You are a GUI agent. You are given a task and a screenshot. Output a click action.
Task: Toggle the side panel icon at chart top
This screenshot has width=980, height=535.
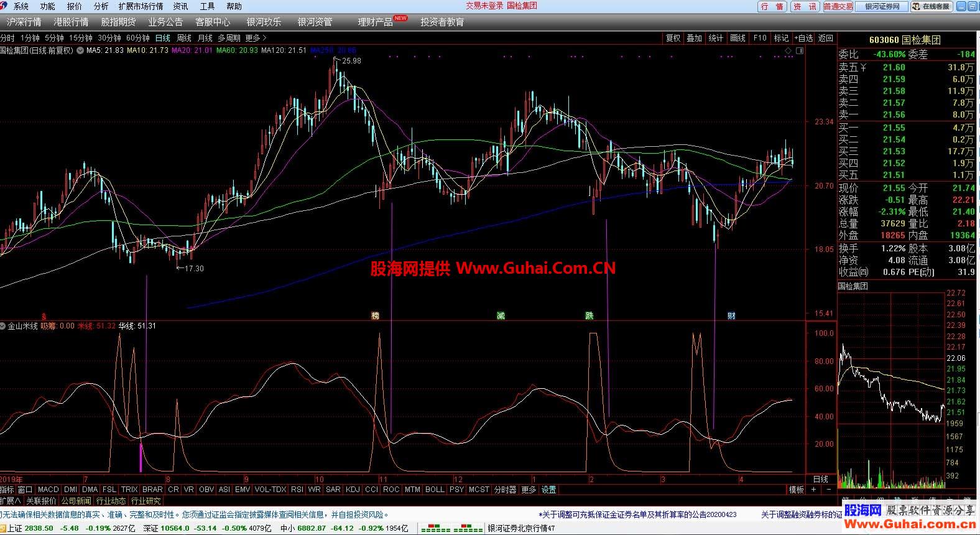[x=800, y=50]
